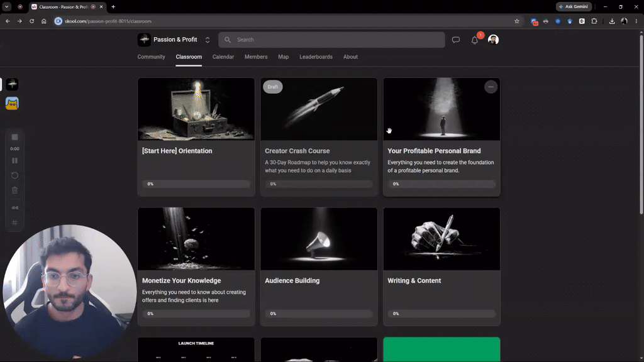This screenshot has width=644, height=362.
Task: Delete the recording with the trash icon
Action: 15,190
